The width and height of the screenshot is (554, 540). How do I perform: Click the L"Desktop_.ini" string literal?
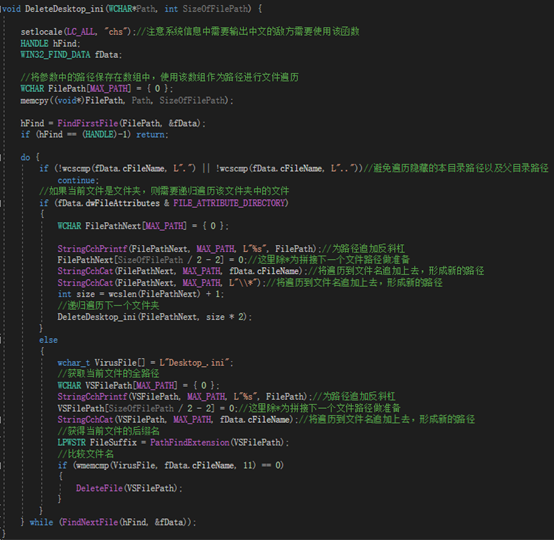[194, 363]
